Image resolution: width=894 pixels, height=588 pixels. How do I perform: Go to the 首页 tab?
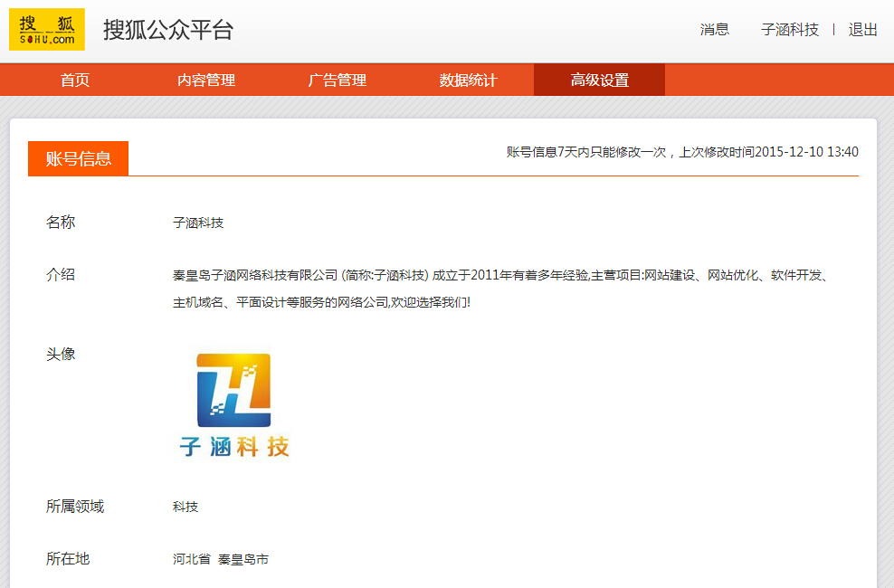(75, 80)
